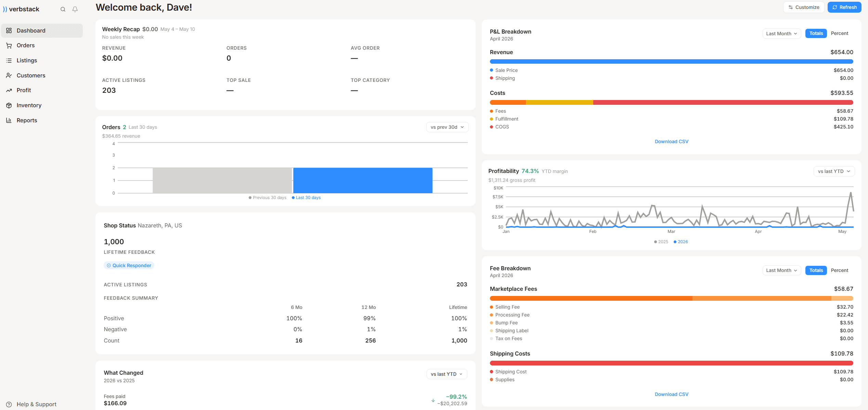
Task: Open vs last YTD dropdown in Profitability
Action: [834, 171]
